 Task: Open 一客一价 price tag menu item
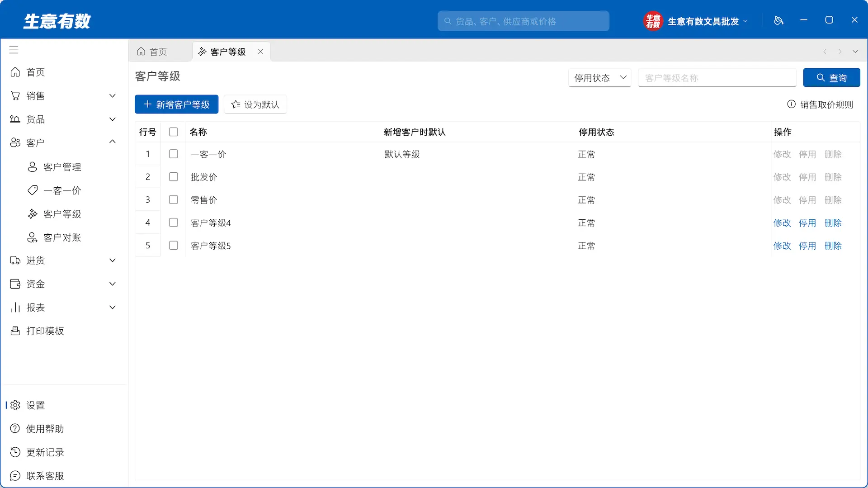63,190
